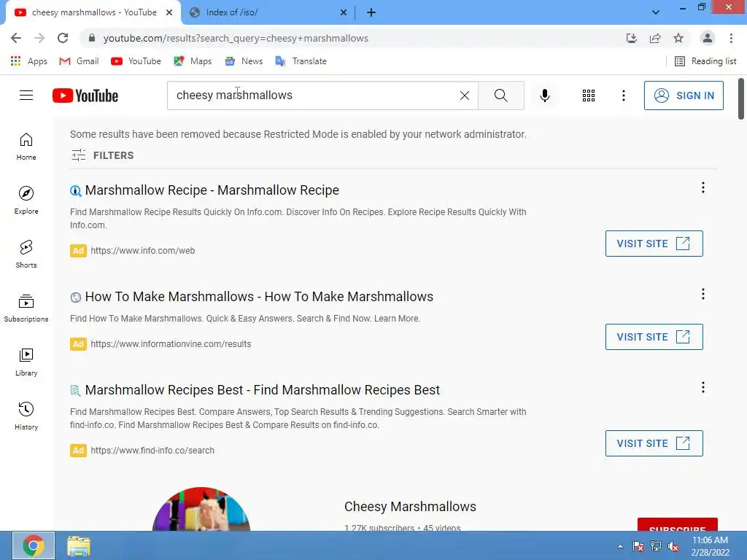
Task: Click the Cheesy Marshmallows channel avatar
Action: click(x=201, y=509)
